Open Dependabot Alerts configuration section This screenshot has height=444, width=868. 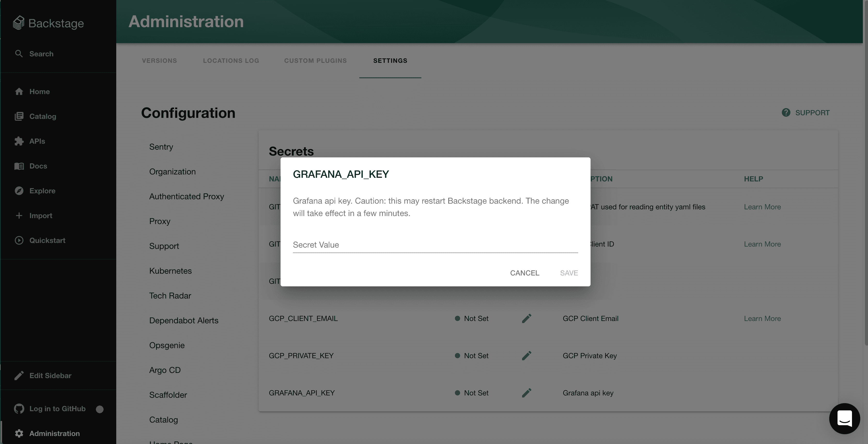coord(184,321)
